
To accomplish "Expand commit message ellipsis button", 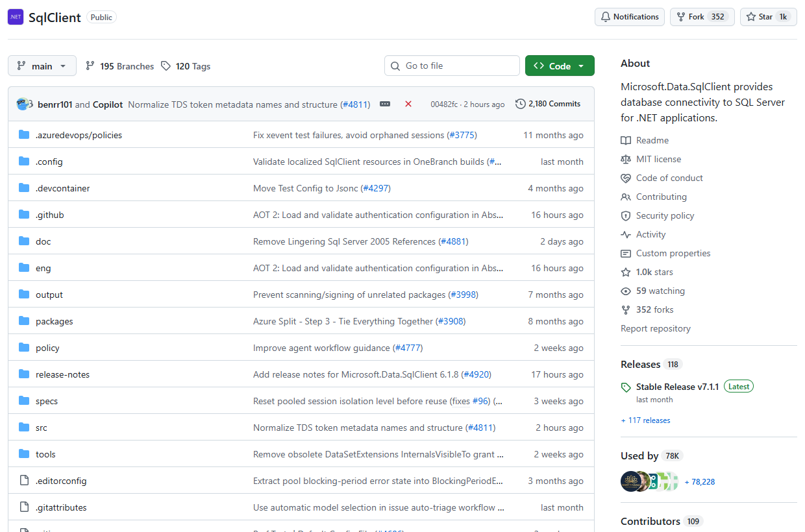I will 385,104.
